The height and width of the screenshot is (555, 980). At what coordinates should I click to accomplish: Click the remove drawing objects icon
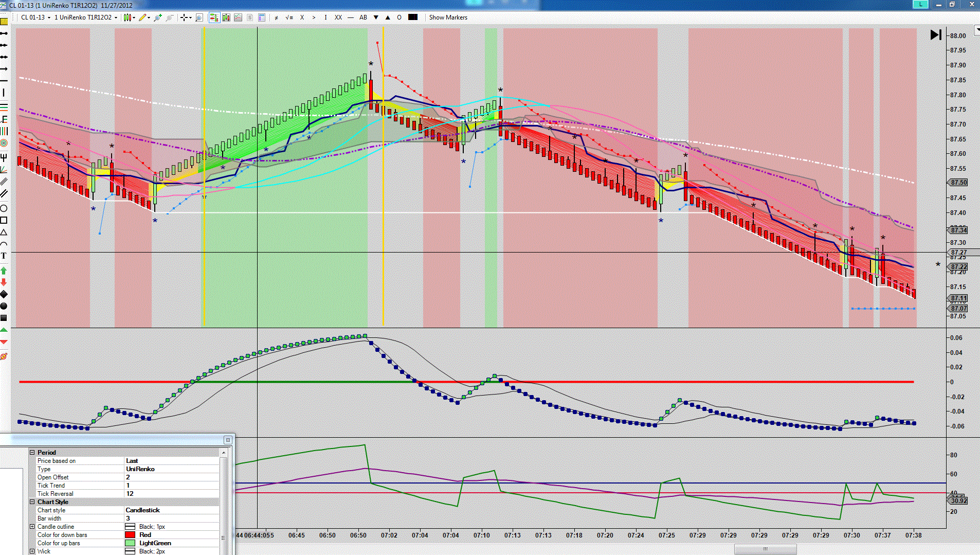4,356
